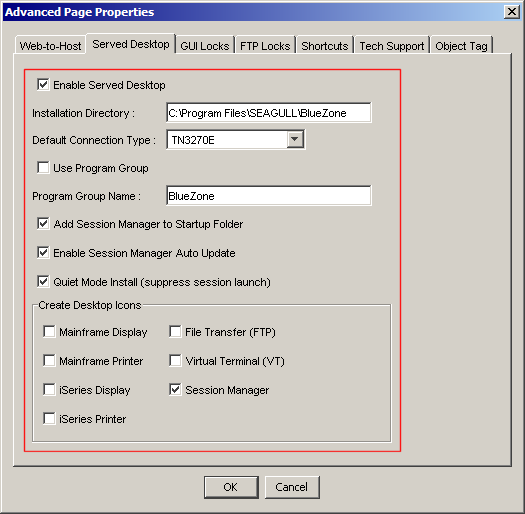This screenshot has height=514, width=525.
Task: Enable Mainframe Printer desktop icon
Action: [x=49, y=361]
